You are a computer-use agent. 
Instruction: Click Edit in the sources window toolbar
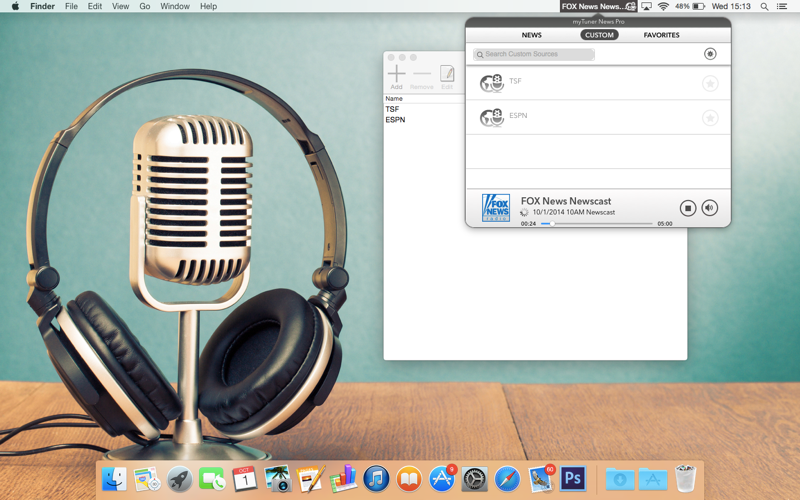point(447,78)
